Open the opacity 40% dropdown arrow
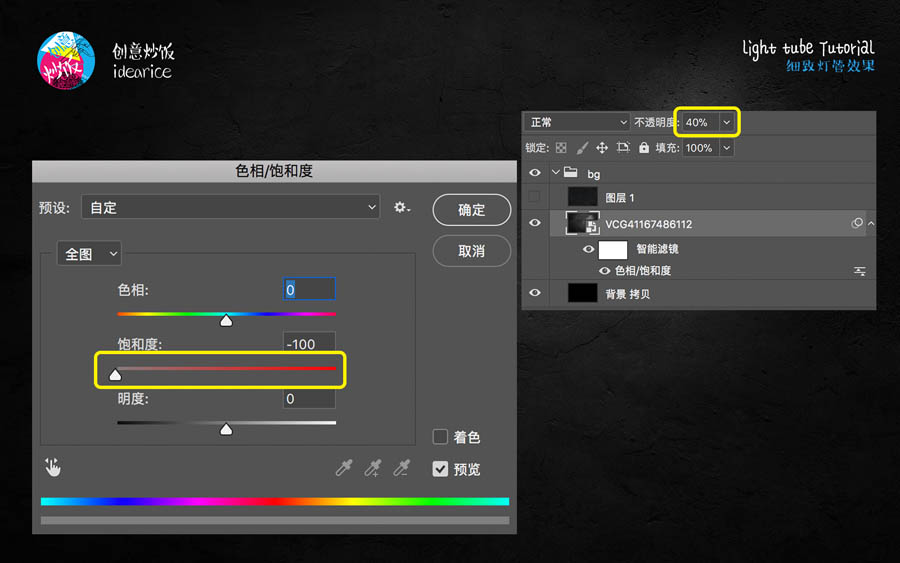900x563 pixels. click(x=727, y=122)
